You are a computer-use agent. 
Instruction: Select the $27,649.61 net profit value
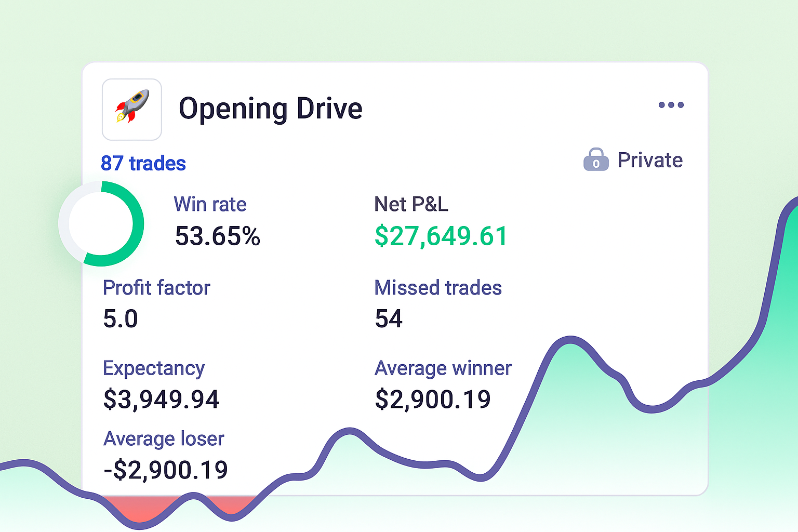pyautogui.click(x=441, y=236)
